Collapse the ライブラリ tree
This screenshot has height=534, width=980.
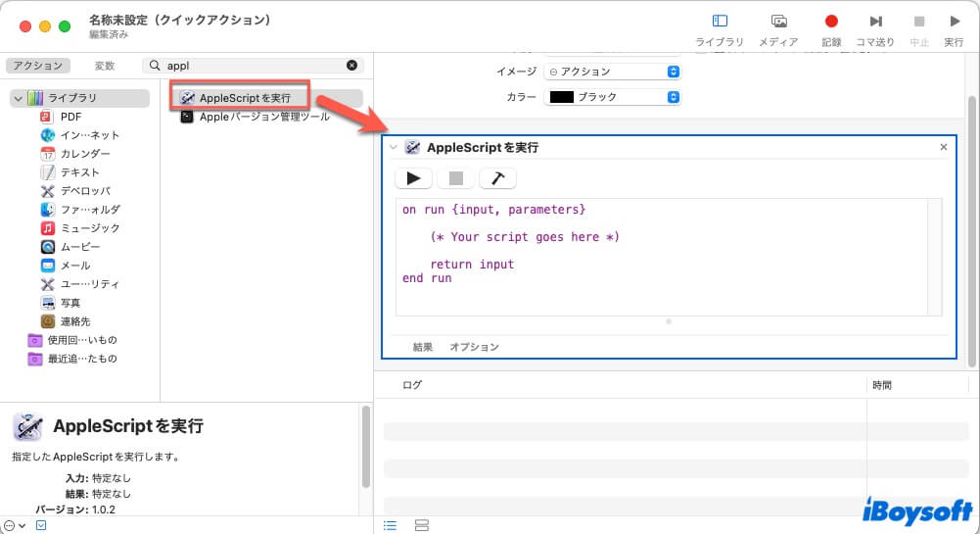point(18,98)
